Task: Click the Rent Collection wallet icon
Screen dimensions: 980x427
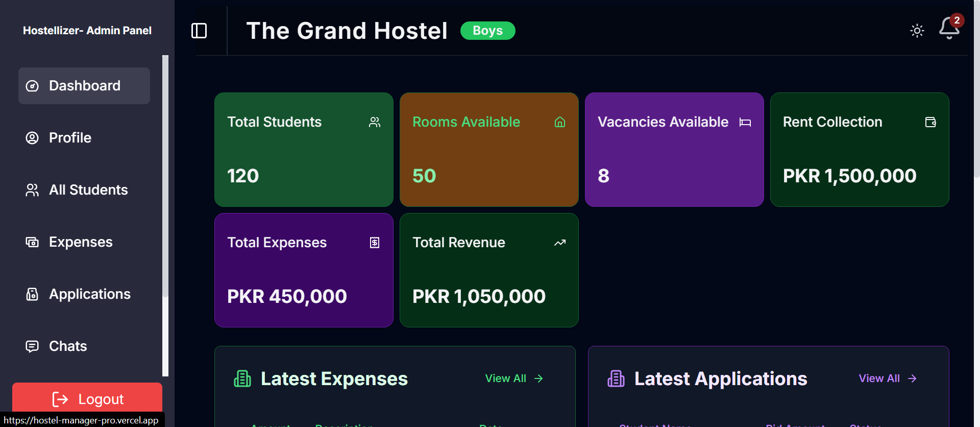Action: tap(930, 122)
